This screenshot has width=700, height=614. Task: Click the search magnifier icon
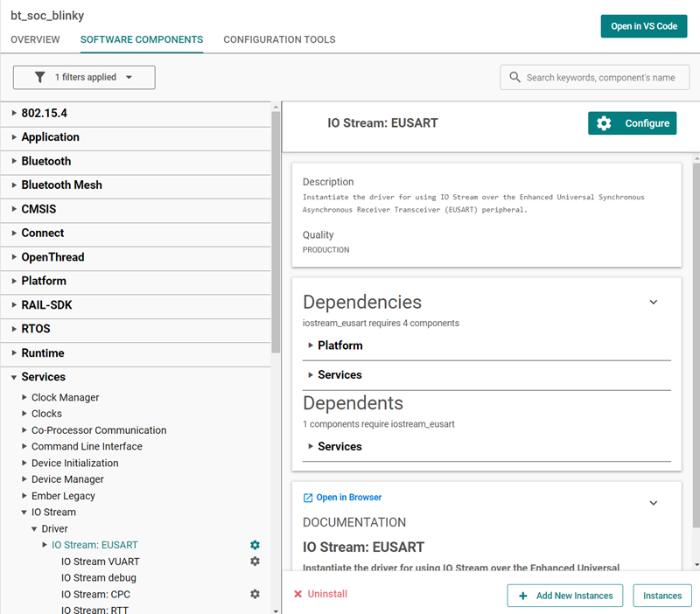(x=514, y=77)
